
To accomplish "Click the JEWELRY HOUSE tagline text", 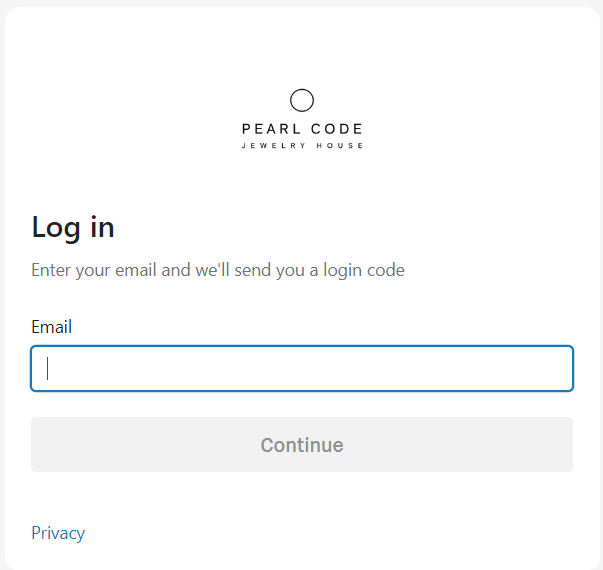I will 302,146.
